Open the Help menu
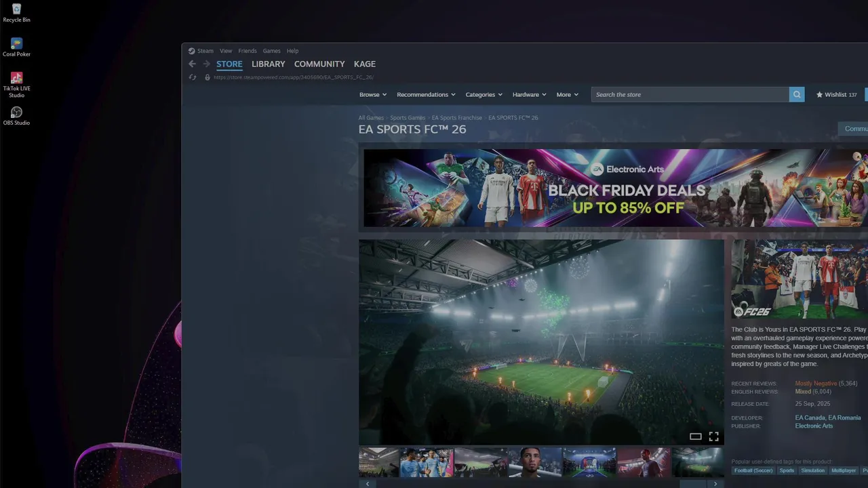 pos(292,51)
